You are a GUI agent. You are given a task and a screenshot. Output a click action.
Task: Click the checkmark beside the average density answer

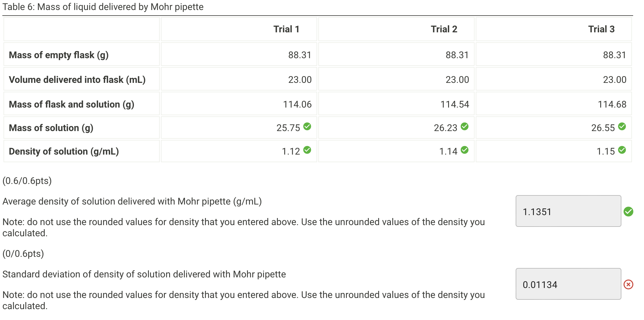[x=629, y=211]
